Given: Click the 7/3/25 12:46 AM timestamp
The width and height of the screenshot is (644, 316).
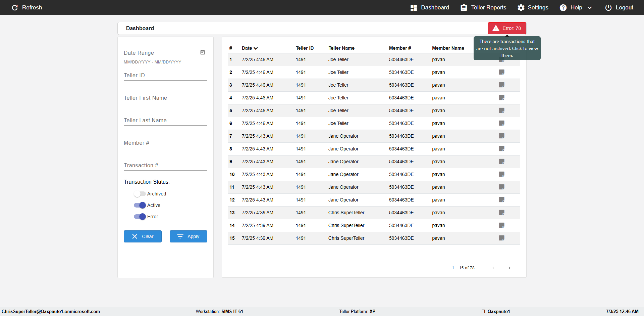Looking at the screenshot, I should click(x=622, y=311).
